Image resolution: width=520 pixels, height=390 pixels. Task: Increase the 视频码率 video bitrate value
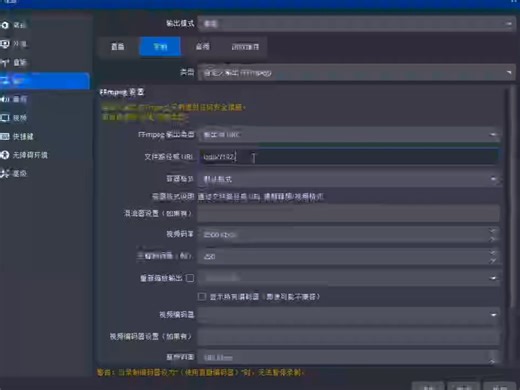(493, 231)
